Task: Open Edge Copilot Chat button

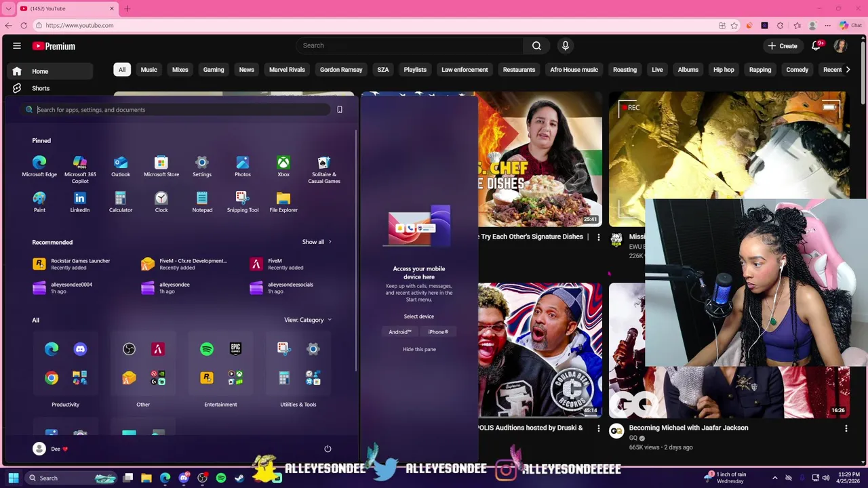Action: pos(850,25)
